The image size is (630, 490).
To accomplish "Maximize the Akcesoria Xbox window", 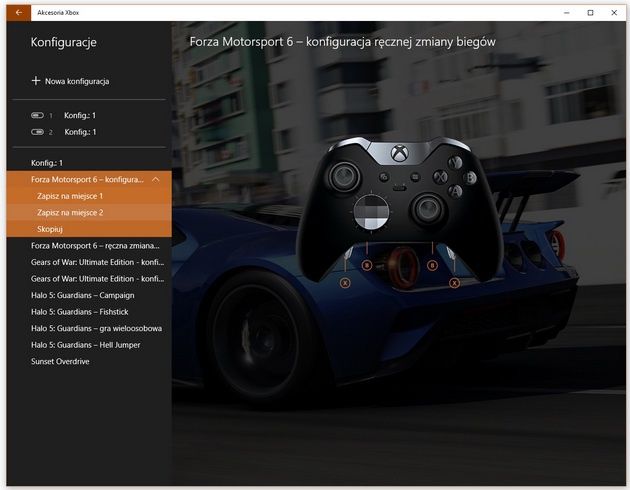I will click(x=590, y=13).
